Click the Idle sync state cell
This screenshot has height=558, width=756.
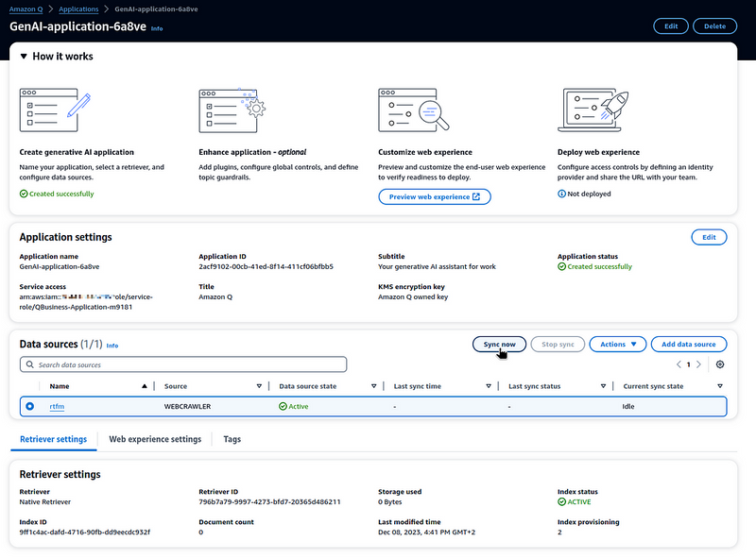click(628, 406)
